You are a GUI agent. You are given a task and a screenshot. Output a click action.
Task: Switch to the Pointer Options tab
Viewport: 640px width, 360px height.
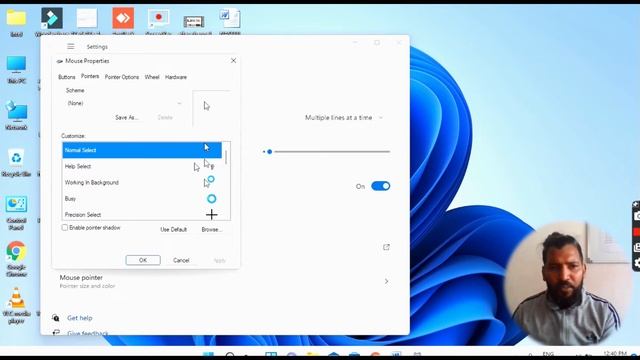(x=122, y=77)
